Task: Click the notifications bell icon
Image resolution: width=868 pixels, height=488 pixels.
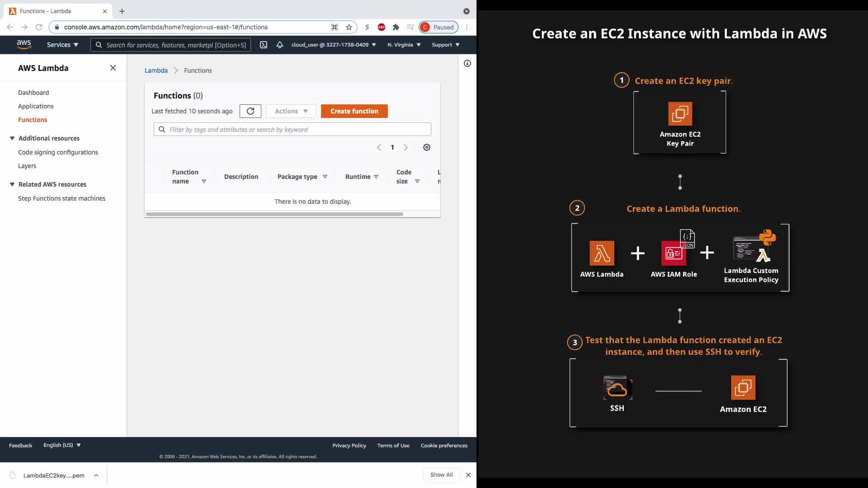Action: point(280,45)
